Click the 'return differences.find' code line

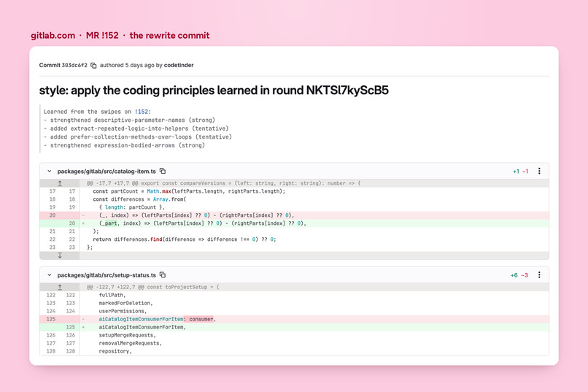(185, 239)
